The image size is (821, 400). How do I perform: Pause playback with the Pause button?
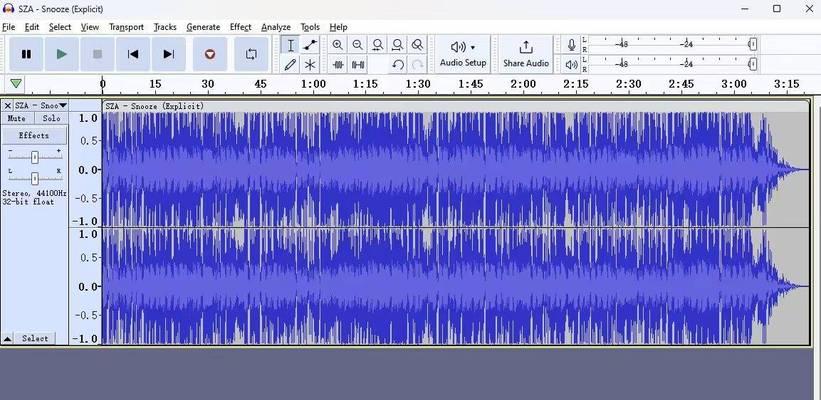[x=26, y=54]
